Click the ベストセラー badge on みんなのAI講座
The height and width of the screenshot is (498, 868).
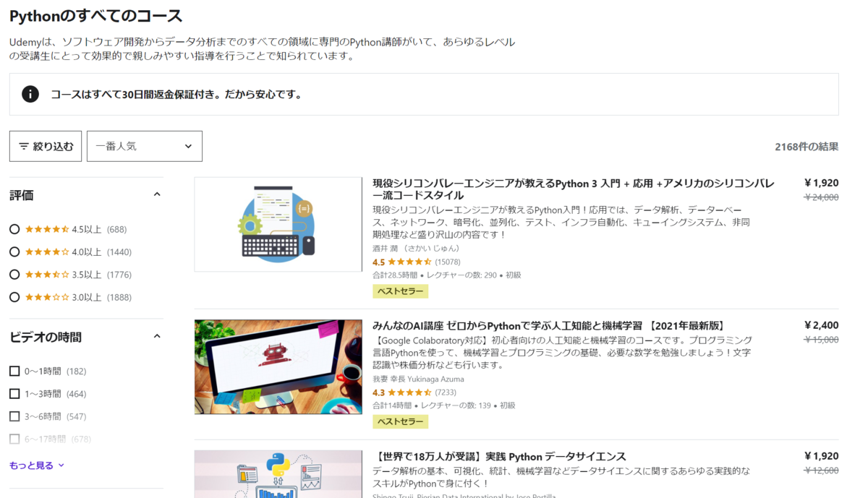point(400,421)
